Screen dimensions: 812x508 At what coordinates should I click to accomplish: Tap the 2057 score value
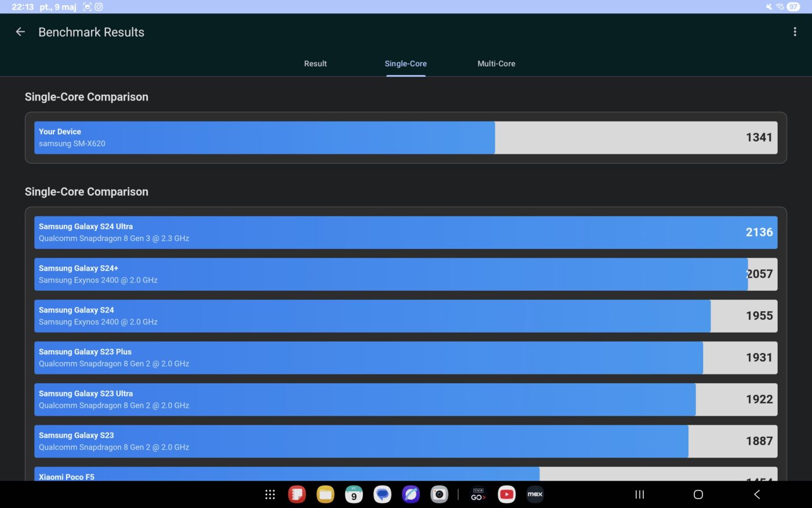pyautogui.click(x=759, y=274)
